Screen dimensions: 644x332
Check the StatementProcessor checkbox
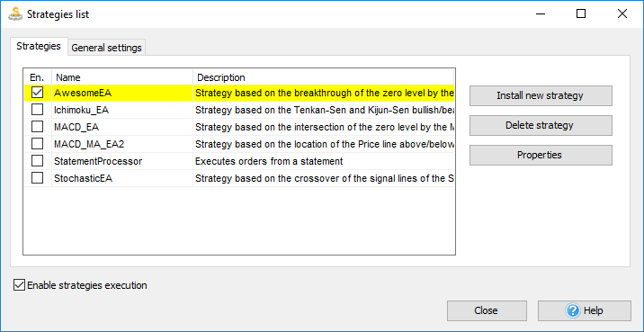tap(38, 161)
